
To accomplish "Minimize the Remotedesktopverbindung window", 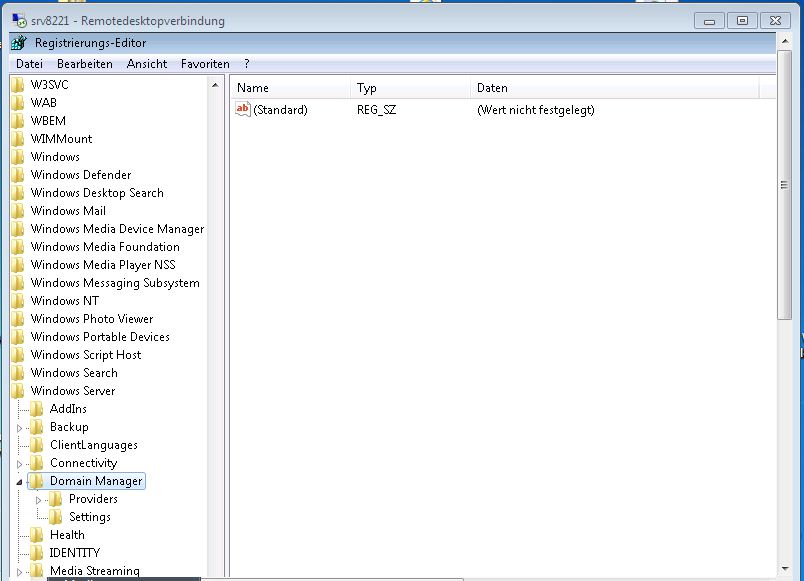I will [709, 21].
